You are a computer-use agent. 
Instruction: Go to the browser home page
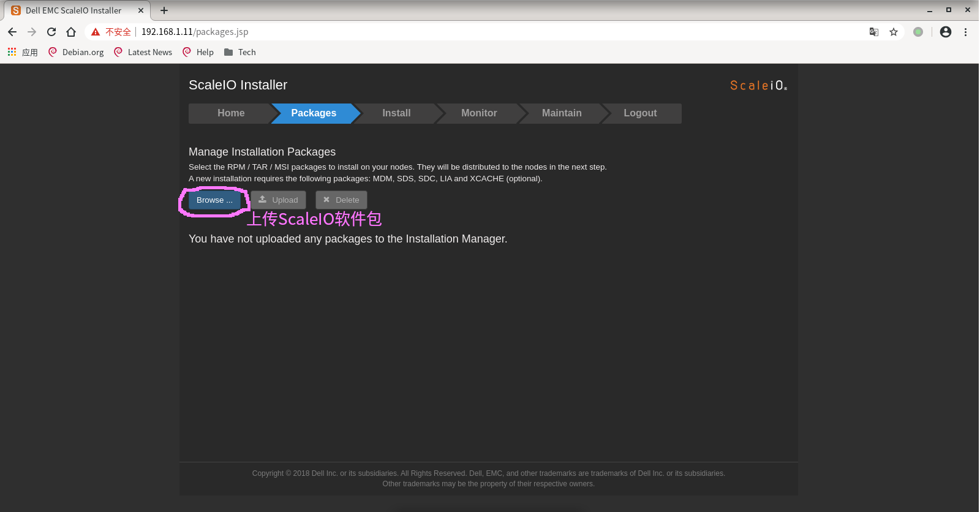[71, 32]
